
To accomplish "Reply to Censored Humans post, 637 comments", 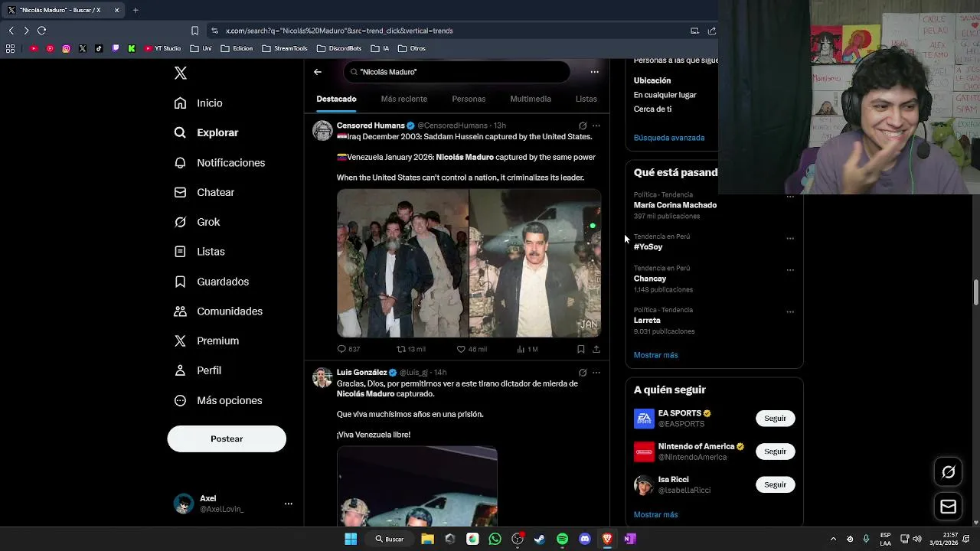I will (348, 349).
